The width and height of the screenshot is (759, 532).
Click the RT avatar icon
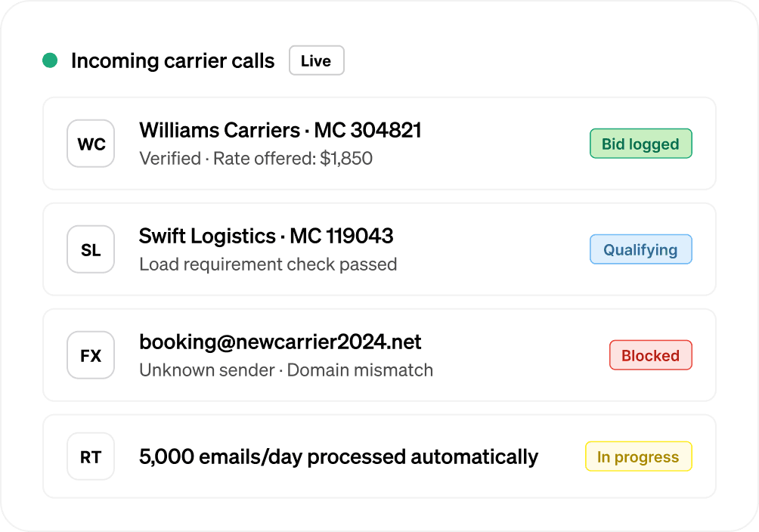tap(91, 456)
